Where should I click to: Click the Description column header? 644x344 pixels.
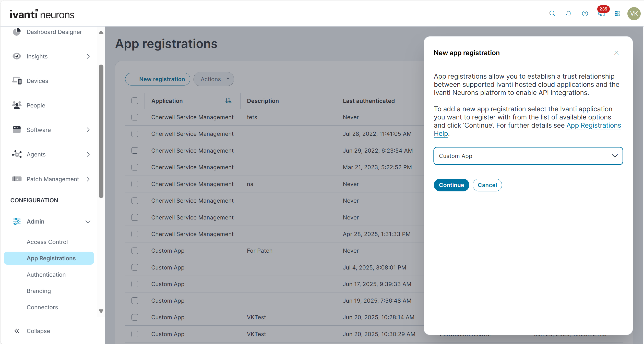263,101
